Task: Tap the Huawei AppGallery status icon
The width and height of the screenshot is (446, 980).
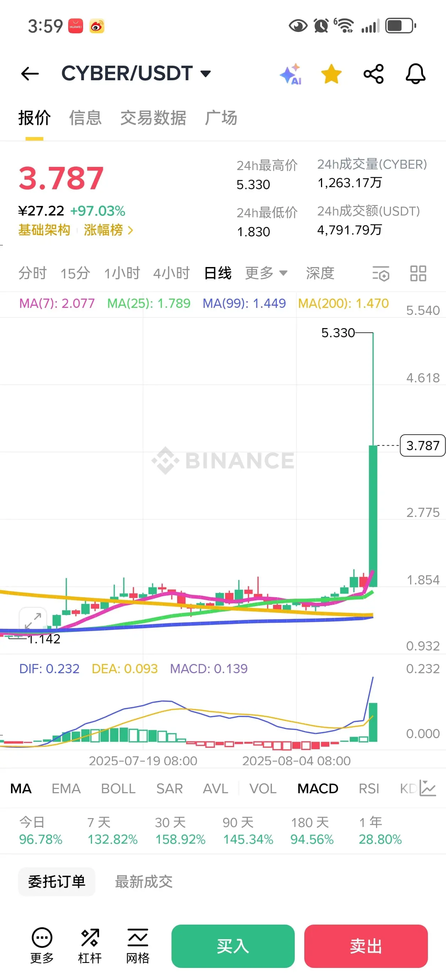Action: coord(75,26)
